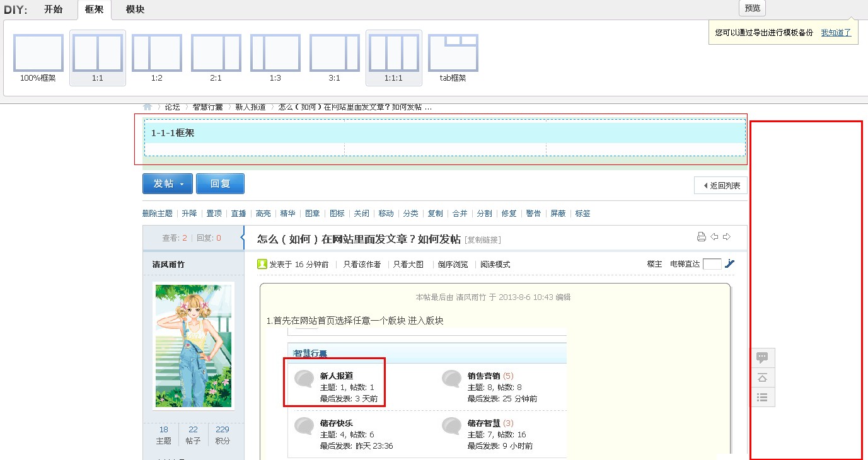Screen dimensions: 868x460
Task: Click the 1-1-1框架 frame title bar
Action: [445, 133]
